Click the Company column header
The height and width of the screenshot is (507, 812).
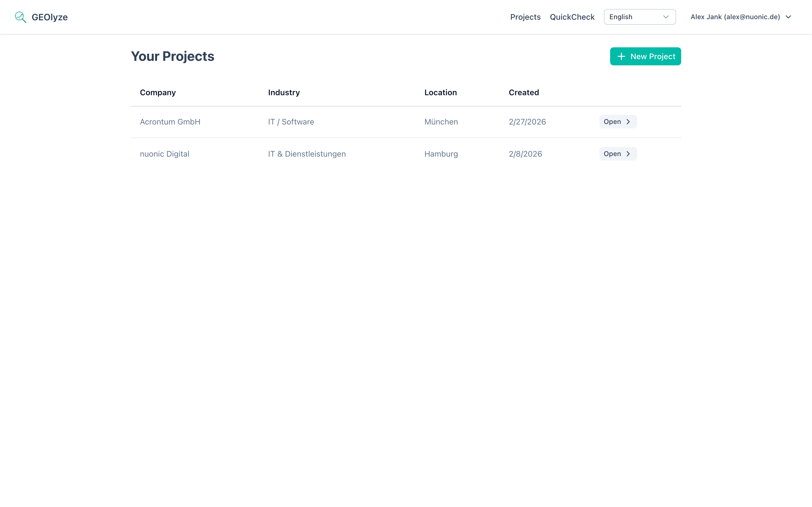click(158, 93)
